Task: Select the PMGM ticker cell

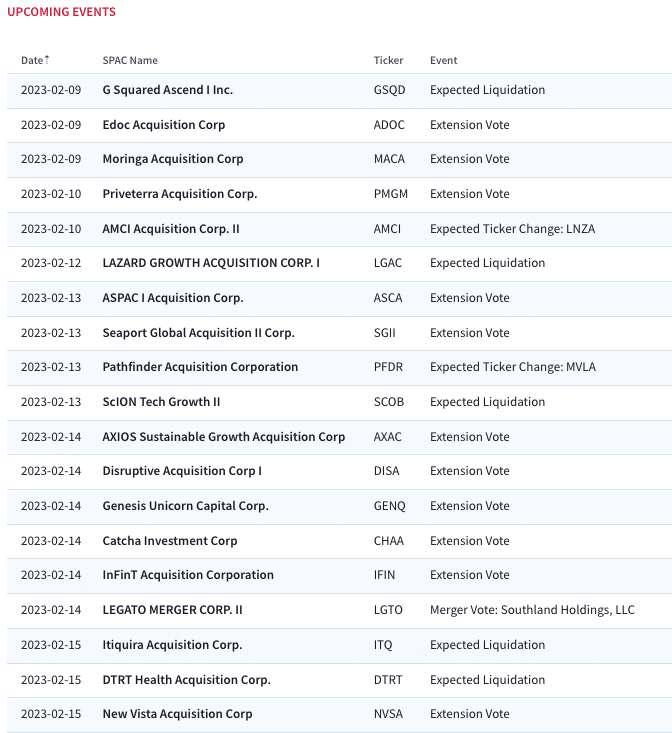Action: (x=391, y=194)
